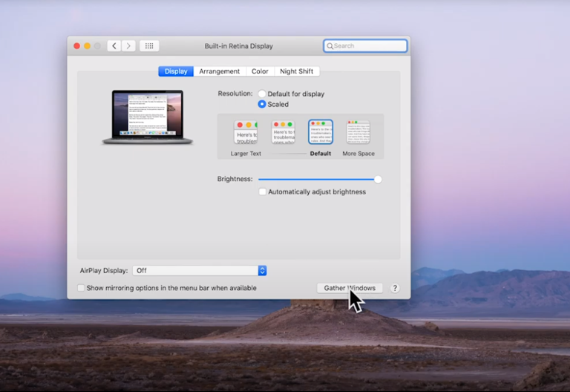
Task: Select Default for display radio button
Action: [262, 94]
